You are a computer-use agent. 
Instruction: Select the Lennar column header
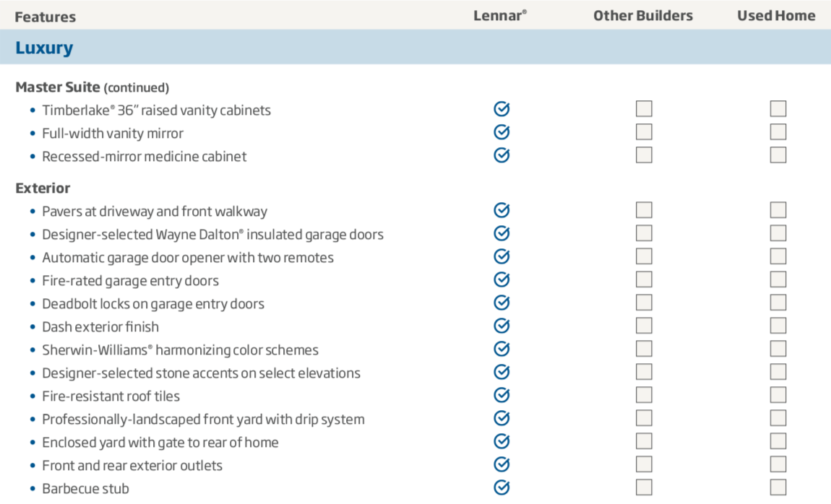pyautogui.click(x=500, y=15)
